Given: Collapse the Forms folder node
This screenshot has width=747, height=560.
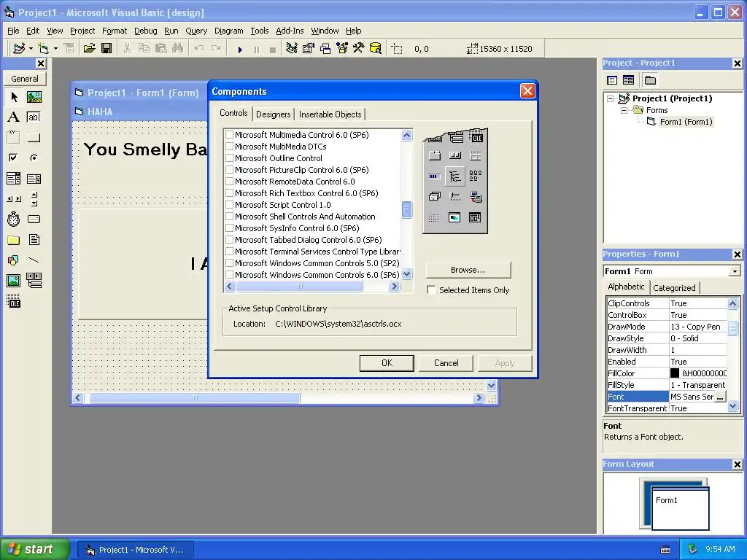Looking at the screenshot, I should coord(624,110).
